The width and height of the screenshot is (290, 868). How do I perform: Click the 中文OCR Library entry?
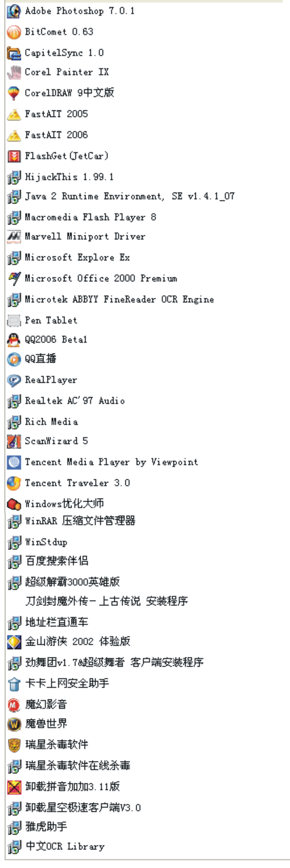pyautogui.click(x=56, y=846)
